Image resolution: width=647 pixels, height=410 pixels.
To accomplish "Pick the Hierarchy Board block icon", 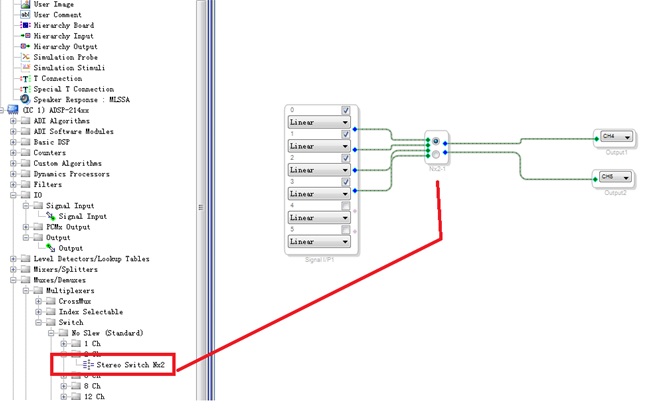I will pyautogui.click(x=26, y=25).
